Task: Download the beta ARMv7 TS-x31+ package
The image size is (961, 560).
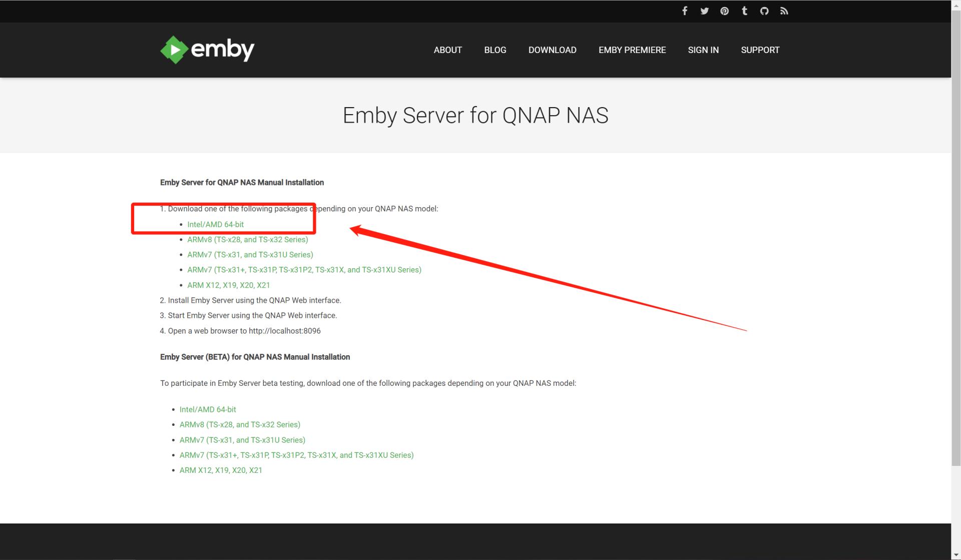Action: coord(296,455)
